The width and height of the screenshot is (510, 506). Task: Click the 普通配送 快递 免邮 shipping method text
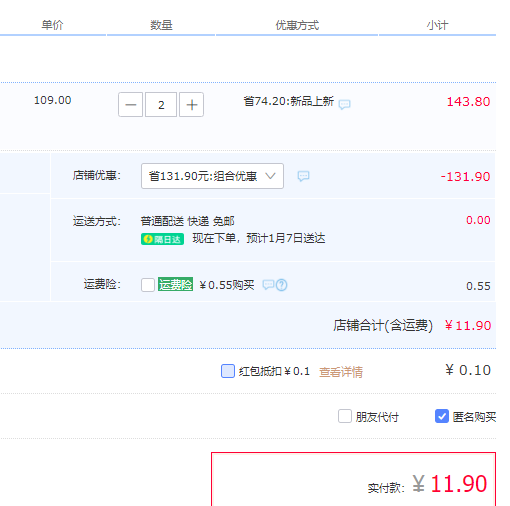pyautogui.click(x=187, y=221)
